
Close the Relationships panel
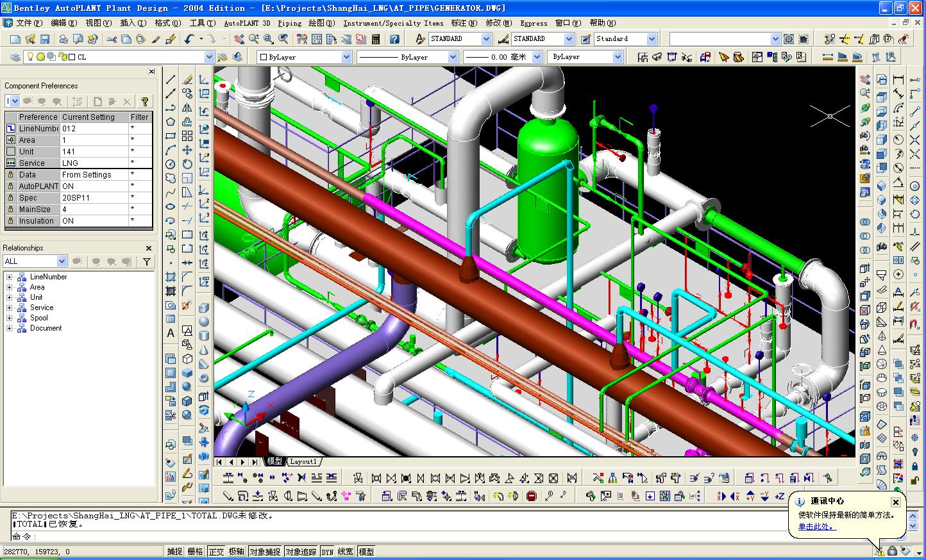tap(149, 249)
